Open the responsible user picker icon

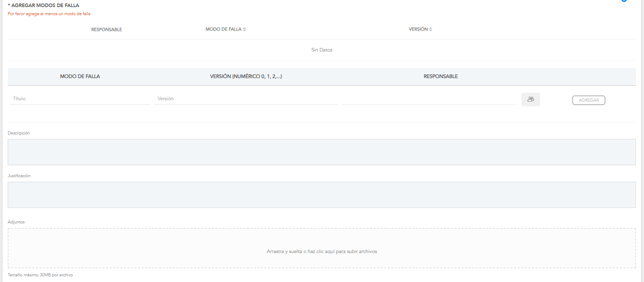pyautogui.click(x=530, y=100)
